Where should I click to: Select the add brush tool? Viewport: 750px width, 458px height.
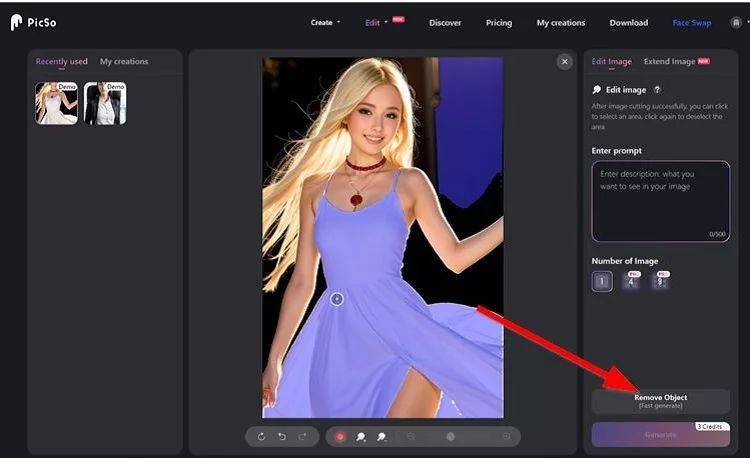pyautogui.click(x=361, y=436)
